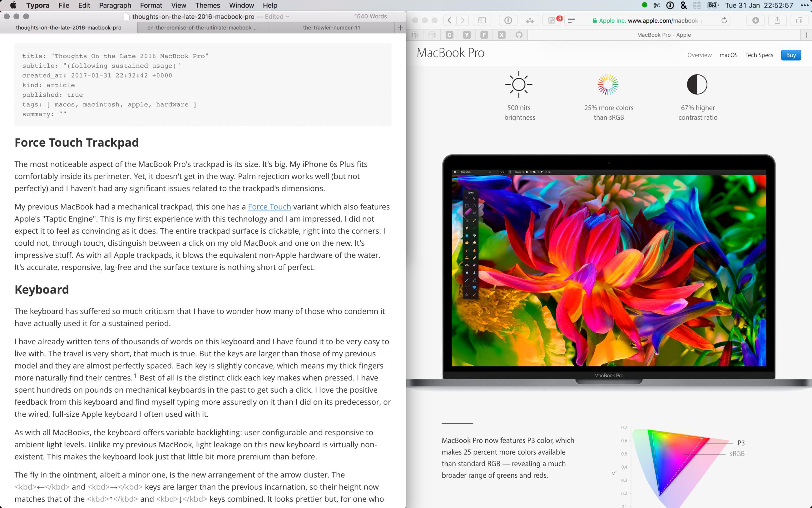Click the 500 nits brightness sun icon
The image size is (812, 508).
(x=519, y=84)
